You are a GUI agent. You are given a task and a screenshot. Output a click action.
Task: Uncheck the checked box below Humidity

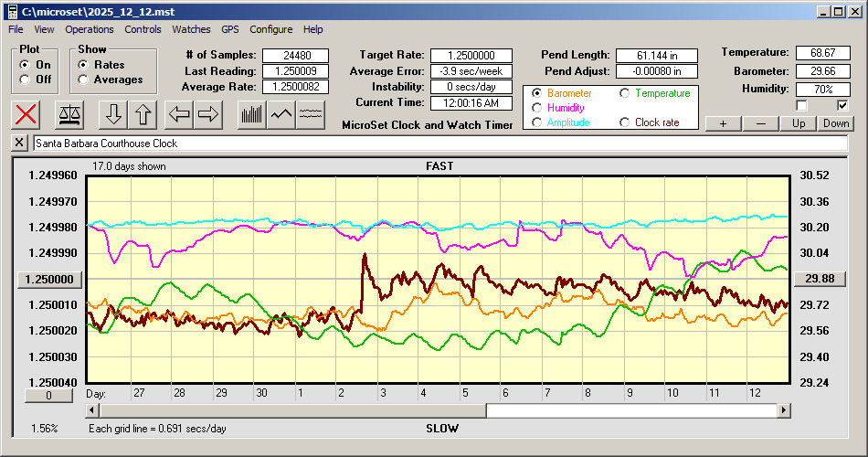point(842,105)
